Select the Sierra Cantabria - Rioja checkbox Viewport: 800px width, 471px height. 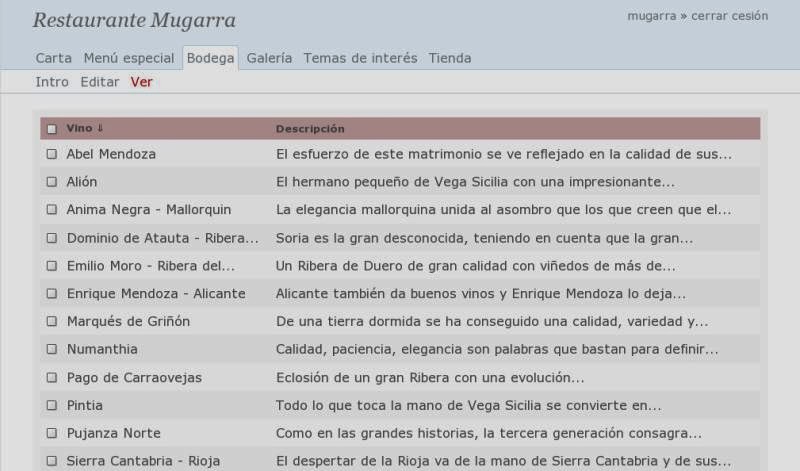[x=52, y=461]
